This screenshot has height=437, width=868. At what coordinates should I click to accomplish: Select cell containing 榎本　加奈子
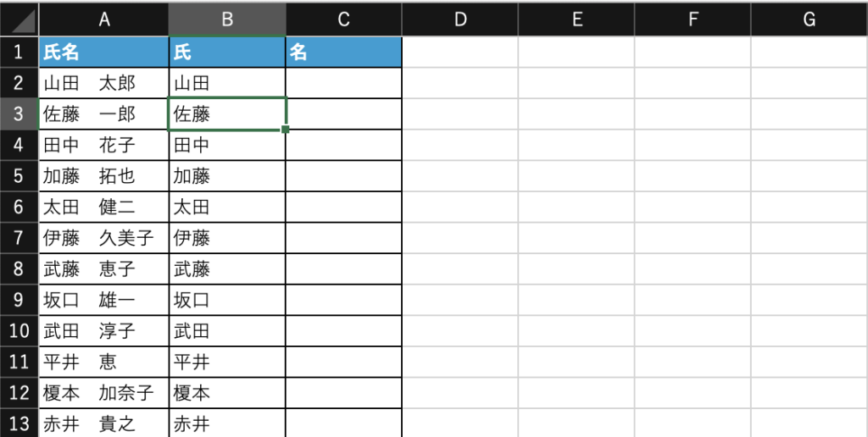click(x=104, y=393)
